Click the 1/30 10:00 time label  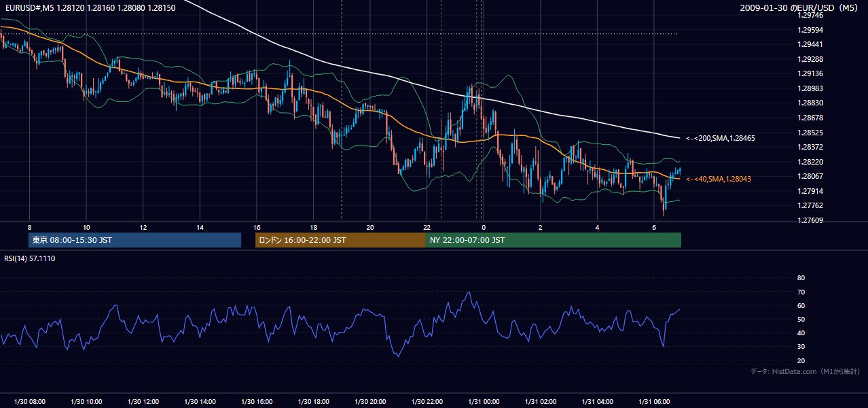pyautogui.click(x=86, y=402)
